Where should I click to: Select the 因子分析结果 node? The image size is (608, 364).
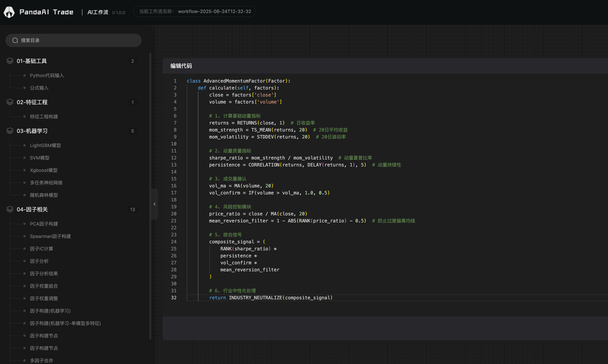click(x=44, y=273)
